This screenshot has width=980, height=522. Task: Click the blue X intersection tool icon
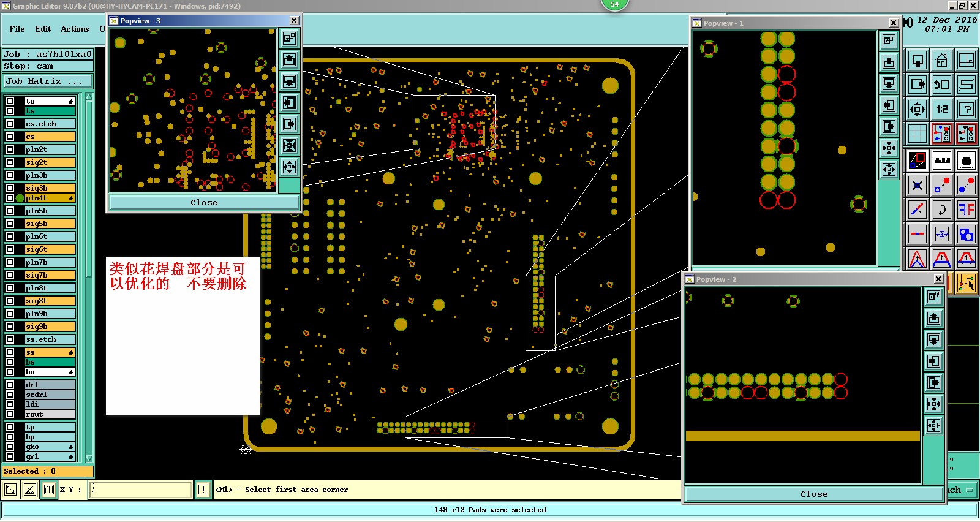[x=918, y=185]
